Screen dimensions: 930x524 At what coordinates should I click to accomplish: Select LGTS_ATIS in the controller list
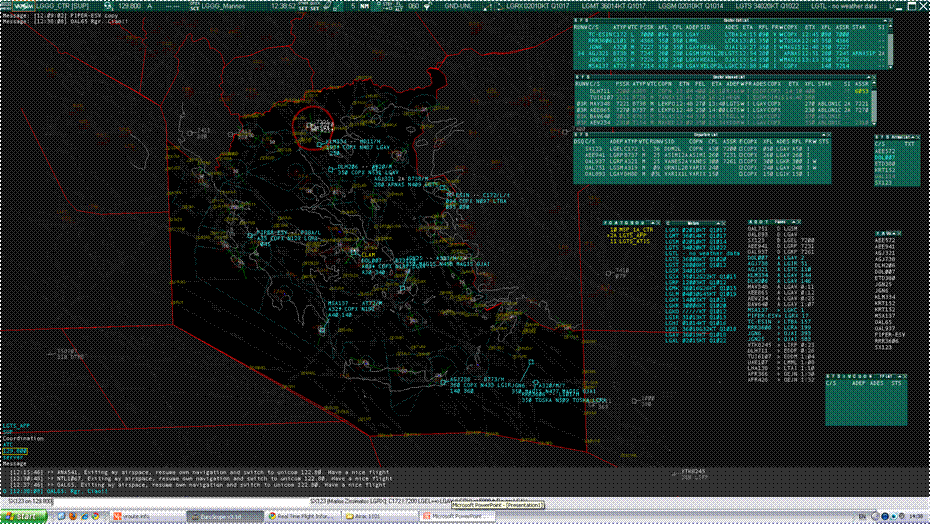[x=629, y=242]
